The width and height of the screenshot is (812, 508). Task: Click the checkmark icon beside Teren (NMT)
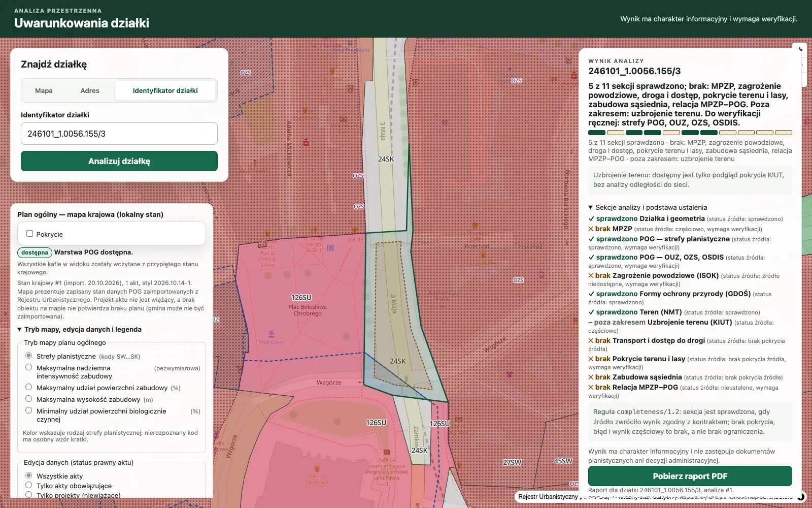[591, 312]
